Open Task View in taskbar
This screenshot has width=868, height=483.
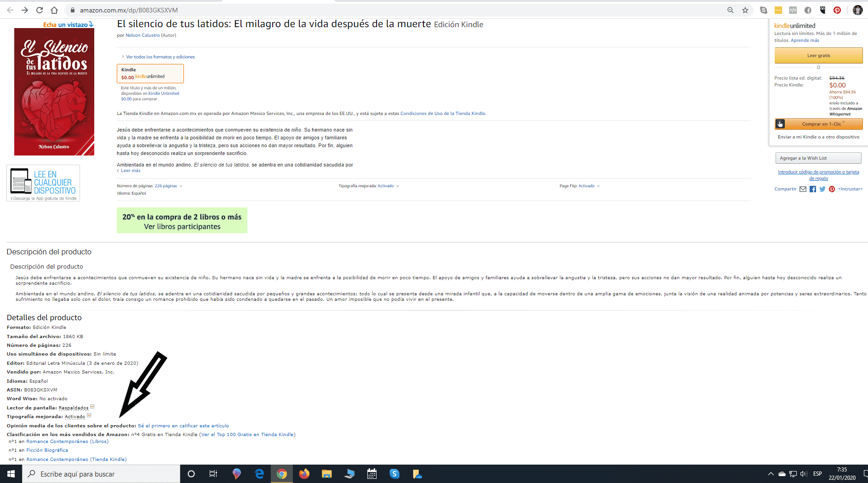(x=213, y=474)
